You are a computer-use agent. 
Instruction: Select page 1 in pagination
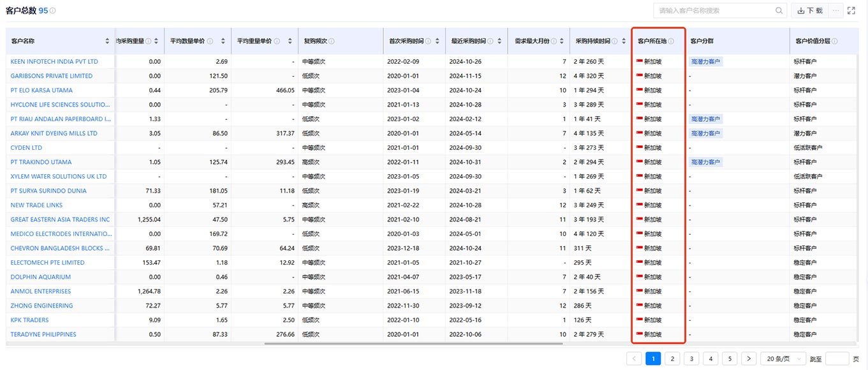tap(653, 359)
